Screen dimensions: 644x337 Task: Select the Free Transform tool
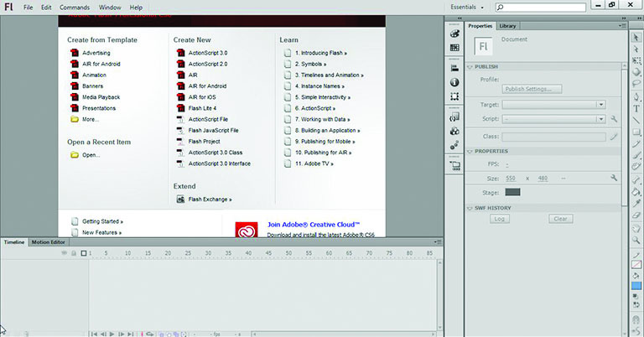pos(636,60)
